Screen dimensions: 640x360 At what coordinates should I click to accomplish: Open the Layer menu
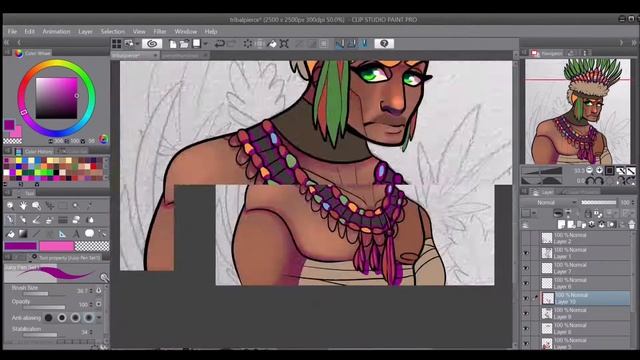point(85,31)
